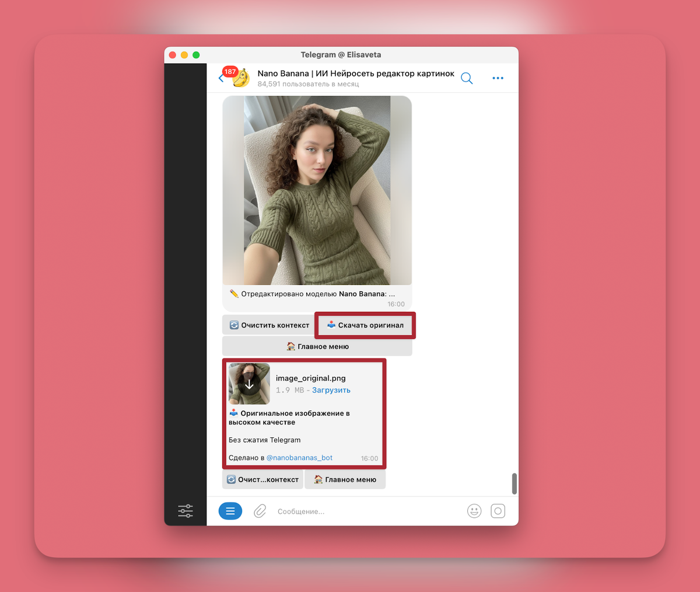This screenshot has height=592, width=700.
Task: Open the three-dot chat options menu
Action: 498,78
